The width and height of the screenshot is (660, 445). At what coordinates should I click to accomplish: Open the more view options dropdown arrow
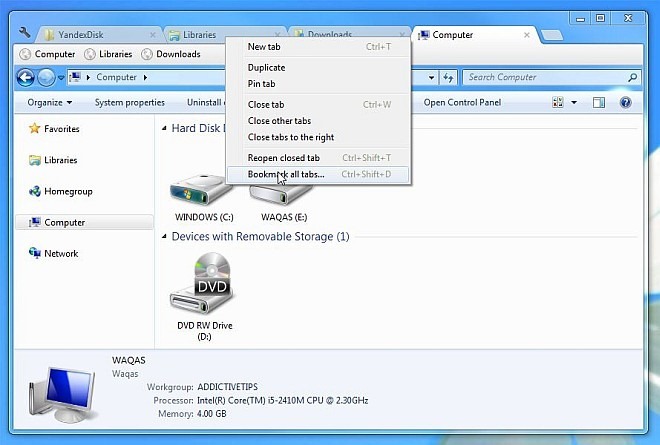pyautogui.click(x=574, y=102)
